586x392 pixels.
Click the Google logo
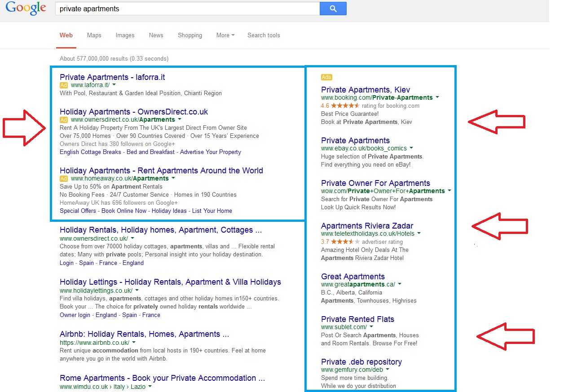(26, 8)
